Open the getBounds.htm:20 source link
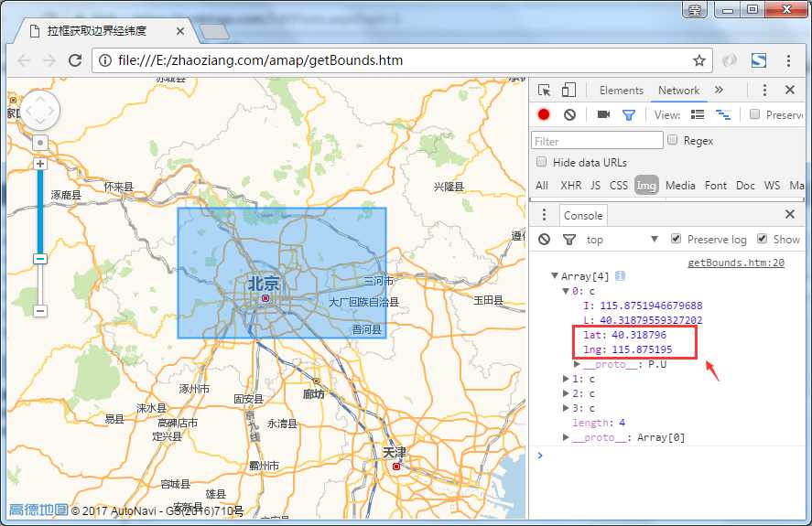The image size is (812, 526). tap(735, 263)
